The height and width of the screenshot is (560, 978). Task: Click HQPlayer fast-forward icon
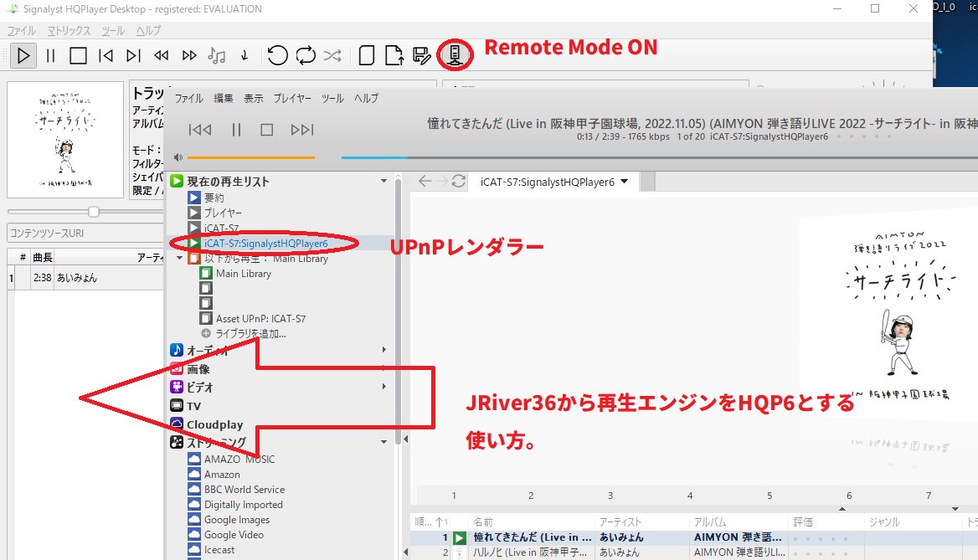click(x=189, y=55)
